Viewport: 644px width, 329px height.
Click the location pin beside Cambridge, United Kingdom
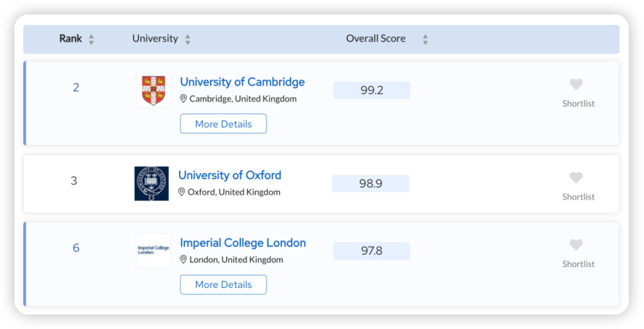pyautogui.click(x=183, y=99)
